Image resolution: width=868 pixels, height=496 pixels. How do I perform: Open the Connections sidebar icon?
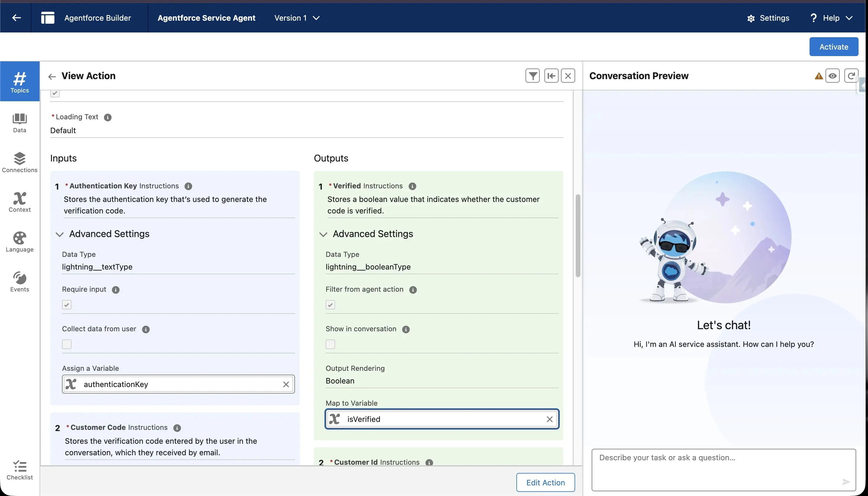(19, 162)
